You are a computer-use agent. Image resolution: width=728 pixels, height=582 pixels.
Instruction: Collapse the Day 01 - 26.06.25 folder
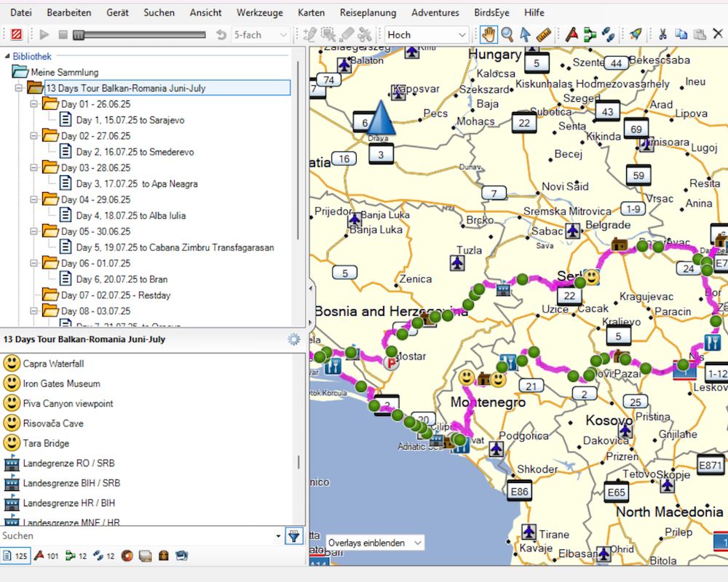33,104
